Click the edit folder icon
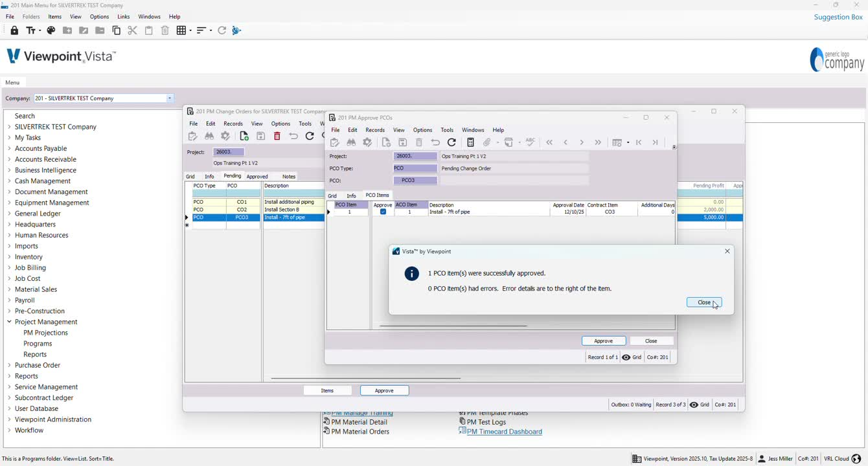 [84, 30]
